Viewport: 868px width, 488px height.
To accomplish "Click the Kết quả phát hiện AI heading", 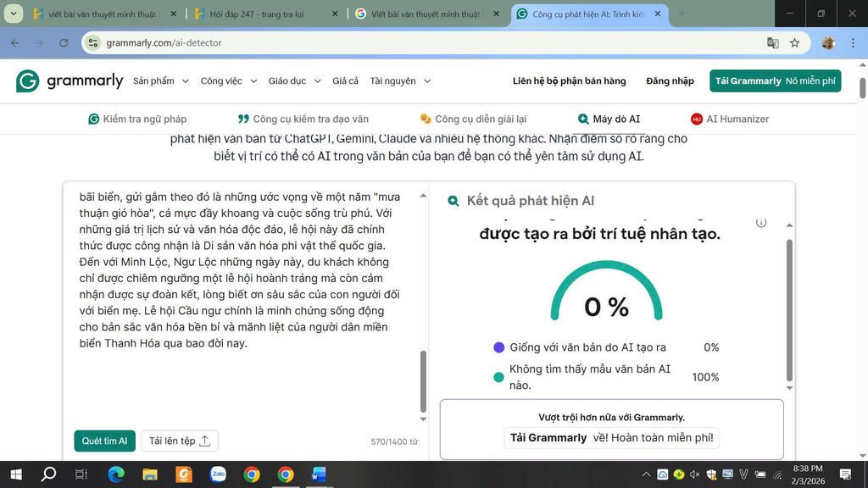I will tap(531, 200).
